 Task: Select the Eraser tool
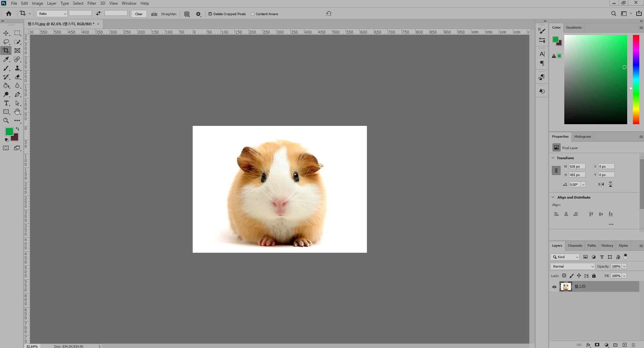(17, 77)
